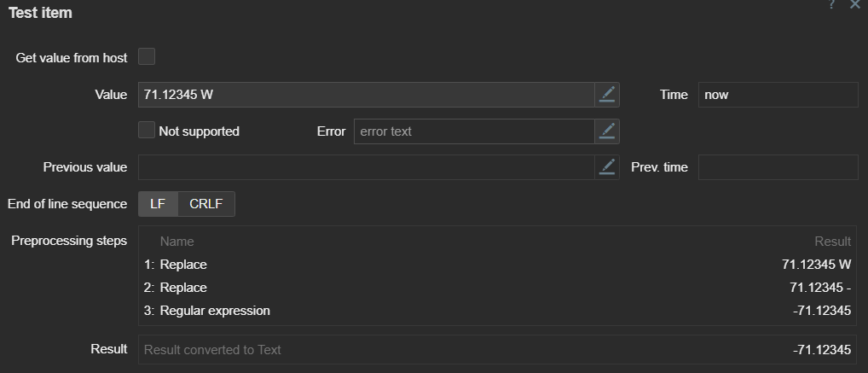Focus the Previous value input field
868x373 pixels.
(366, 167)
